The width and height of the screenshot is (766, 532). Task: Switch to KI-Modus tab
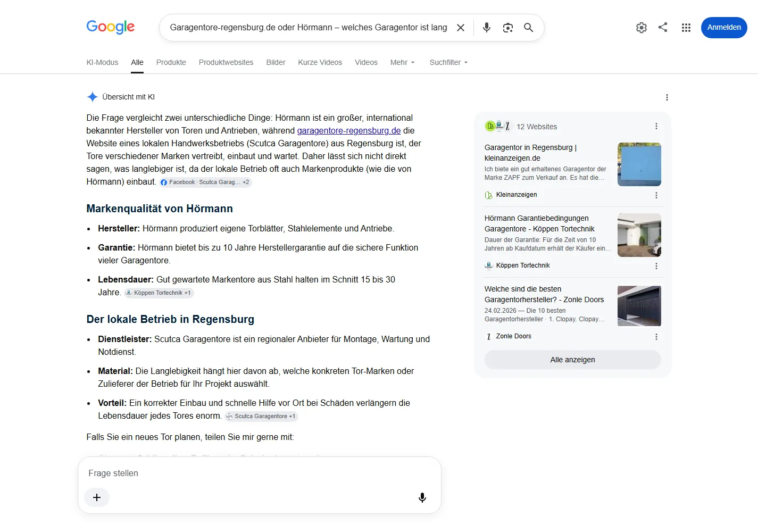(102, 62)
